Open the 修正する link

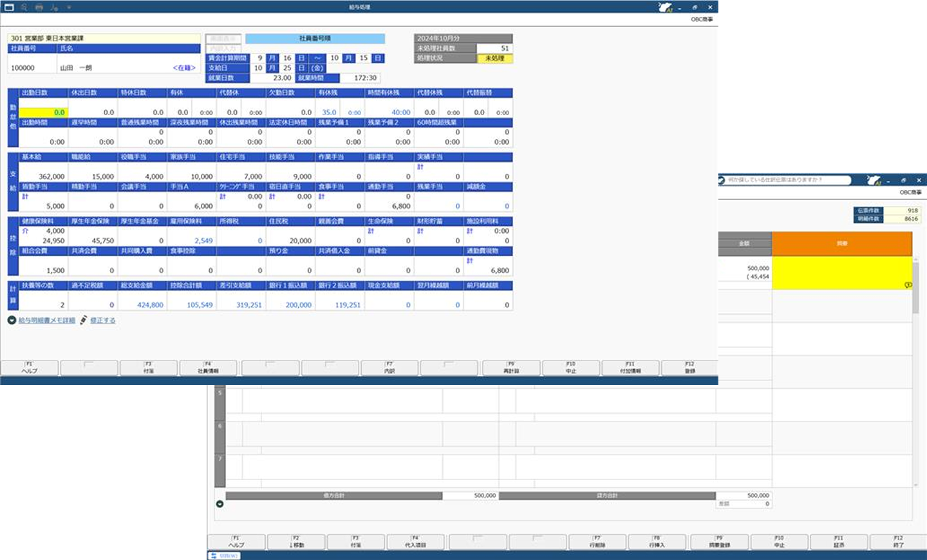(103, 320)
